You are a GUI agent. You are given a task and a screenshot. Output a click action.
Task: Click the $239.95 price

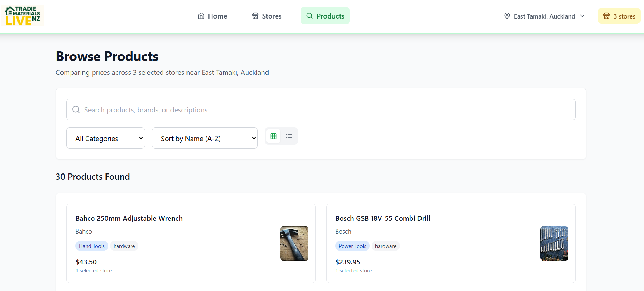tap(348, 262)
